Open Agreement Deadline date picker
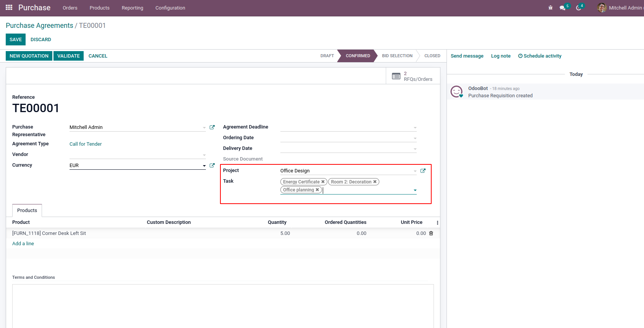Viewport: 644px width, 328px height. [415, 128]
